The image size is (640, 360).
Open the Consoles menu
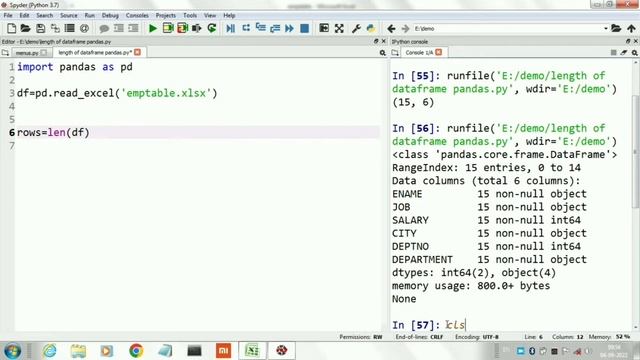click(137, 15)
